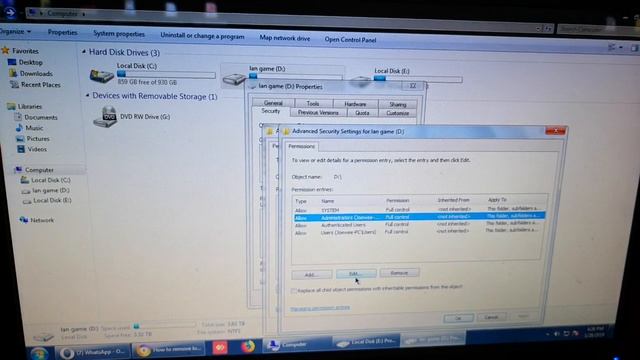Click the Libraries icon in navigation pane

[11, 106]
